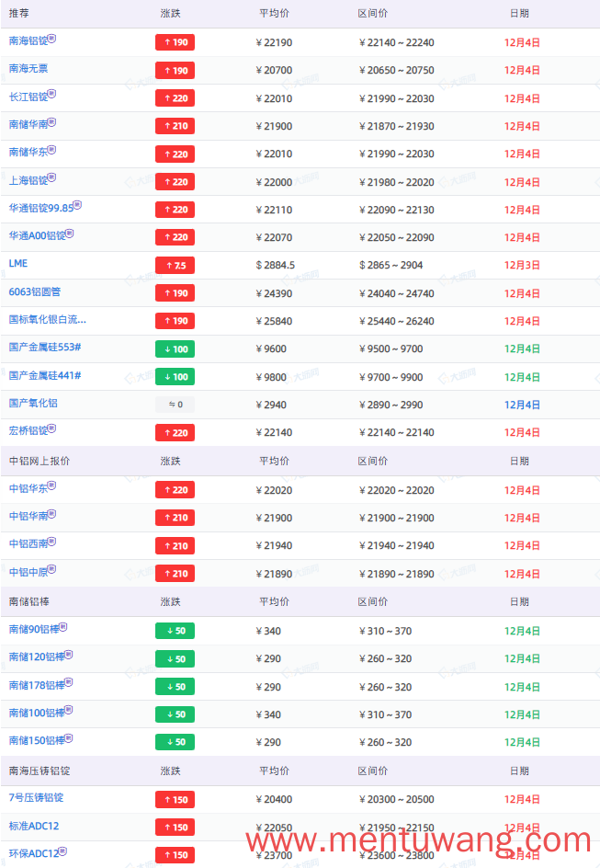Click the round badge icon beside 南储178铝棒
Screen dimensions: 600x868
(69, 682)
